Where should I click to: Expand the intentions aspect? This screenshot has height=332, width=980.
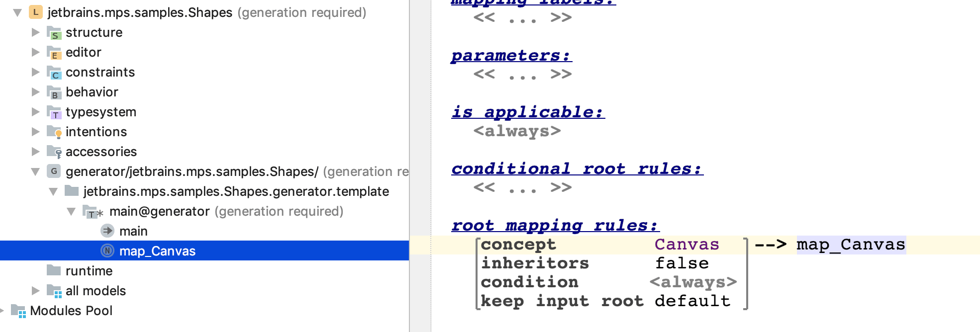tap(35, 132)
